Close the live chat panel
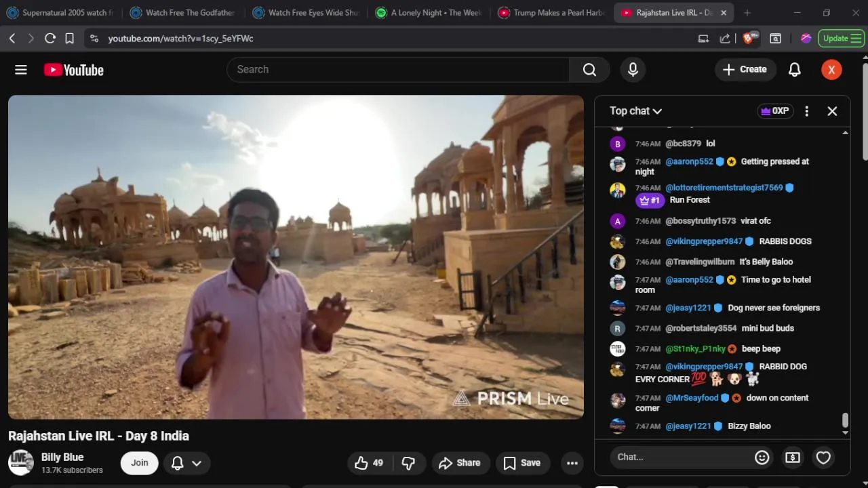This screenshot has width=868, height=488. pos(832,111)
